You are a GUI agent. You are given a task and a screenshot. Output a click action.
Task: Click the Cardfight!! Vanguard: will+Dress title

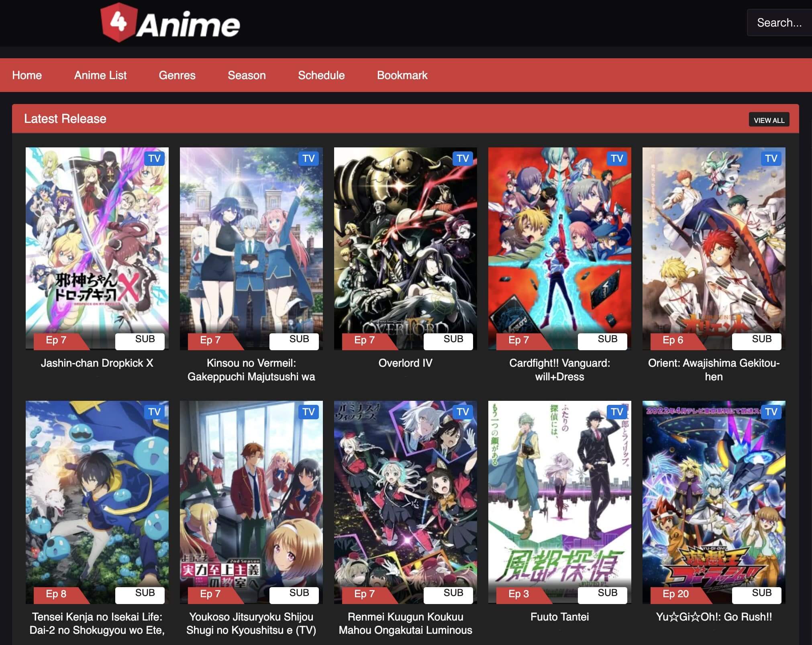point(560,370)
